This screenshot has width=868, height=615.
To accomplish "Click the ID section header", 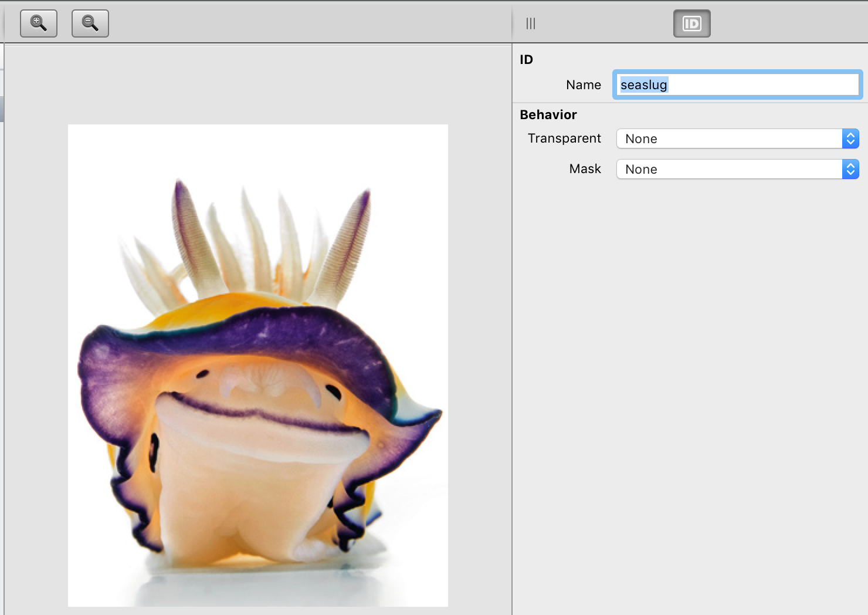I will (526, 59).
